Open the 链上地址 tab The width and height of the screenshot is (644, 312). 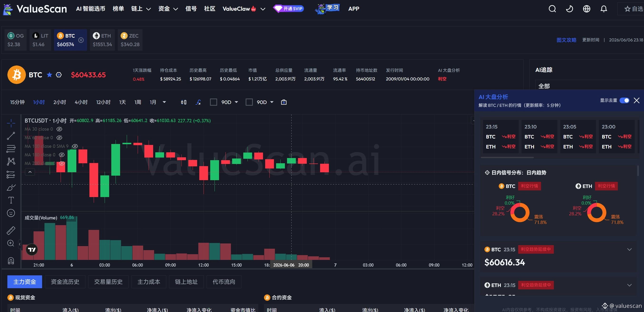tap(186, 282)
